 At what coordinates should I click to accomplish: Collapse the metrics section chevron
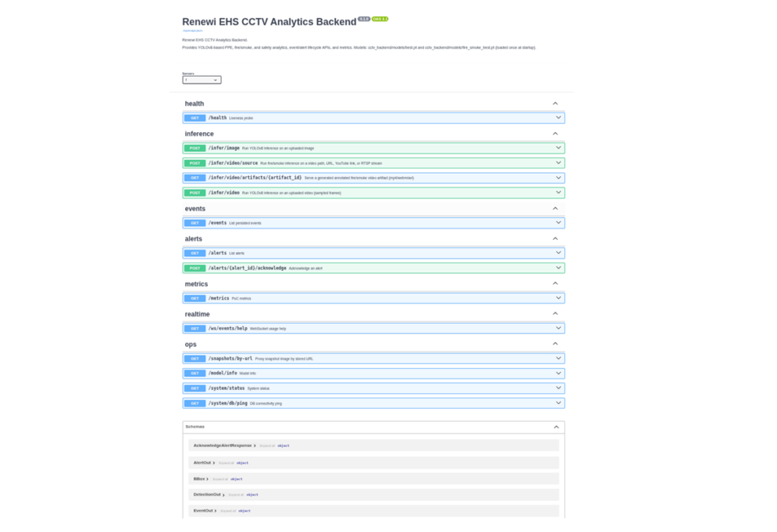click(555, 284)
